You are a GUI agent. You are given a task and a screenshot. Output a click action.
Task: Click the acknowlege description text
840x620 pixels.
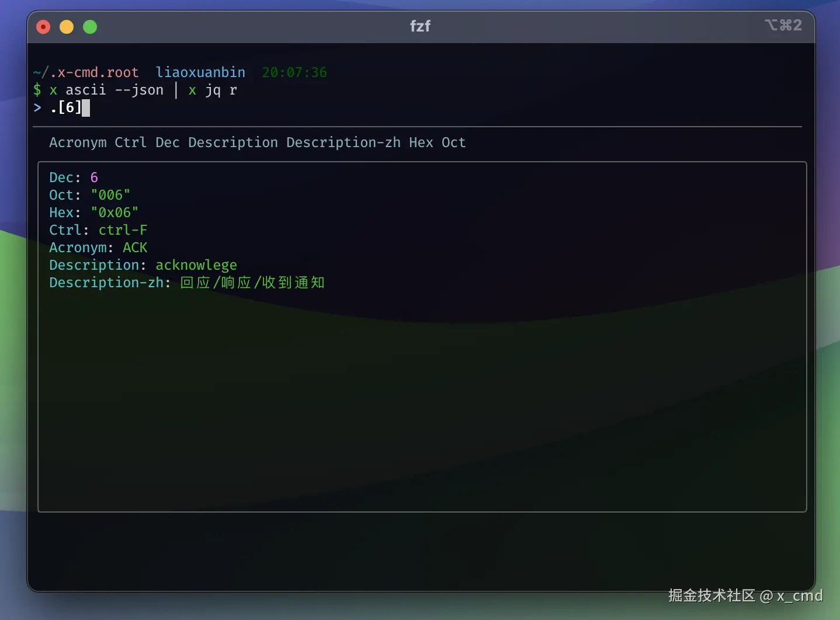[196, 265]
